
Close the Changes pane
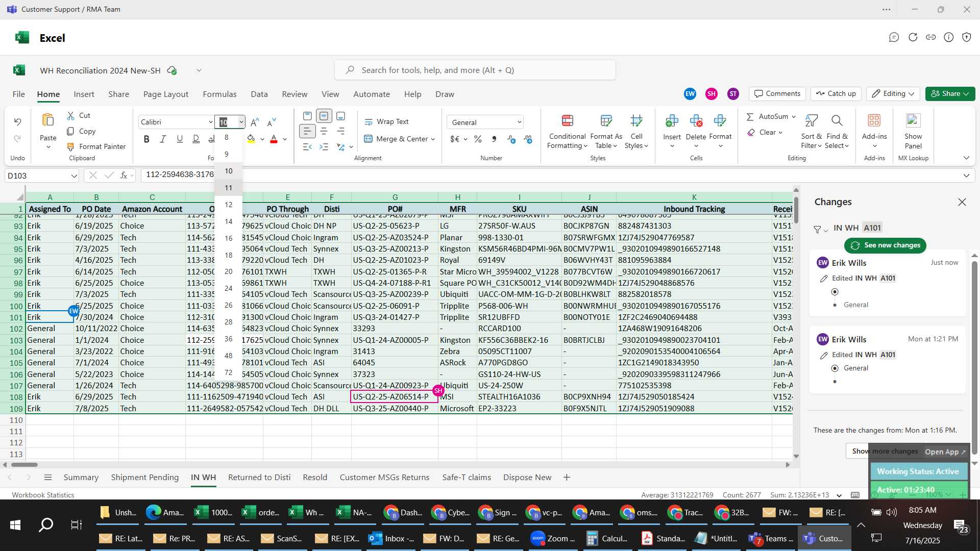(x=962, y=202)
